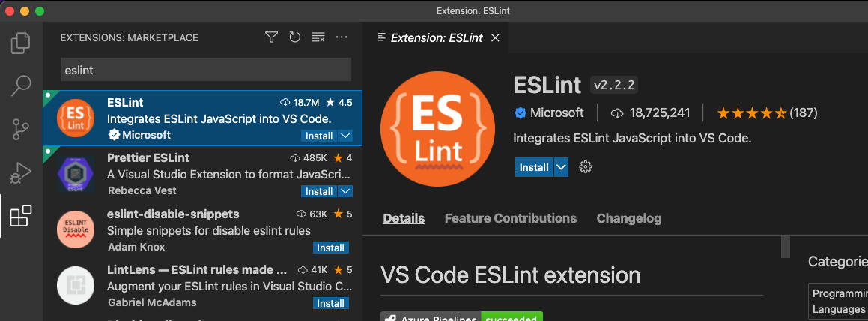This screenshot has width=868, height=321.
Task: Open Extensions views and more actions menu
Action: (342, 37)
